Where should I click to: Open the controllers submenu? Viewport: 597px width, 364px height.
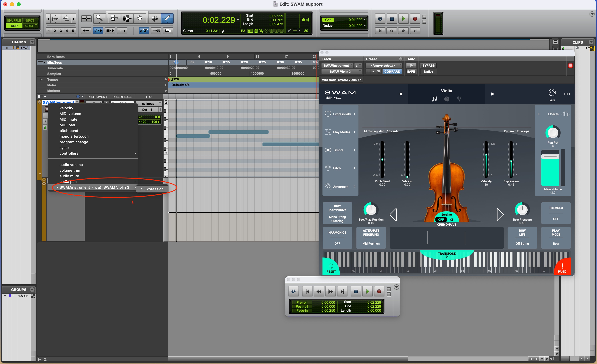(69, 153)
